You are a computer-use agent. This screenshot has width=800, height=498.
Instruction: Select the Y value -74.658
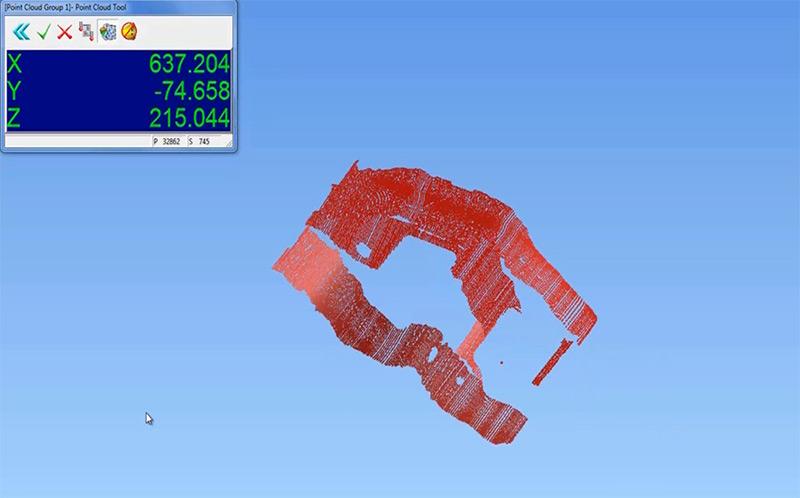(x=189, y=91)
